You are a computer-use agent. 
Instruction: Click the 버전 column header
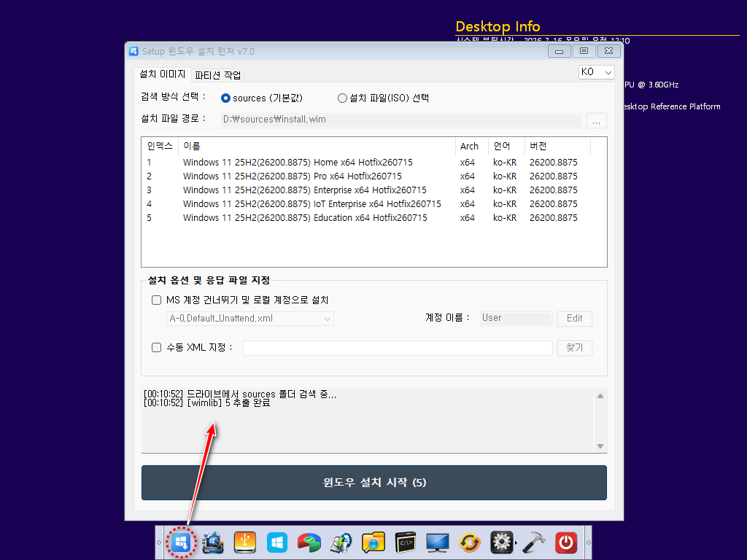pos(557,146)
